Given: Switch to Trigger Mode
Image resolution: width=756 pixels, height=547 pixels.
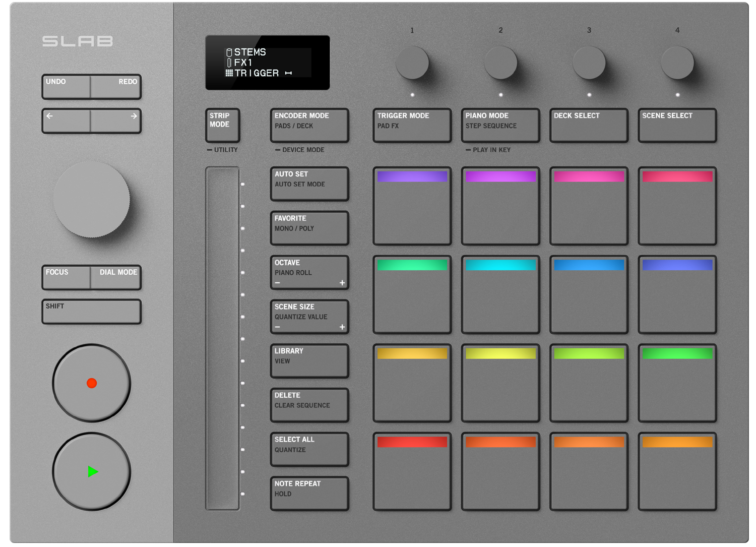Looking at the screenshot, I should [x=412, y=125].
